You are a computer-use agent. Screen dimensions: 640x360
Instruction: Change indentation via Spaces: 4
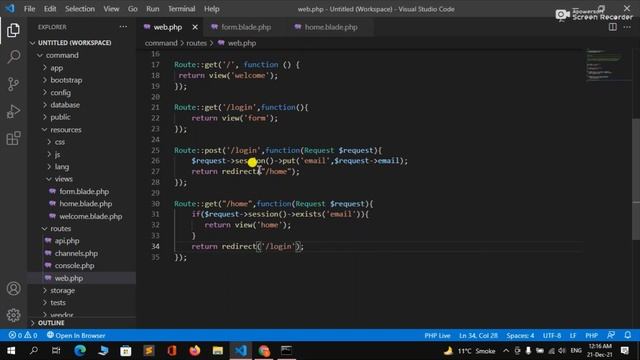[x=520, y=335]
